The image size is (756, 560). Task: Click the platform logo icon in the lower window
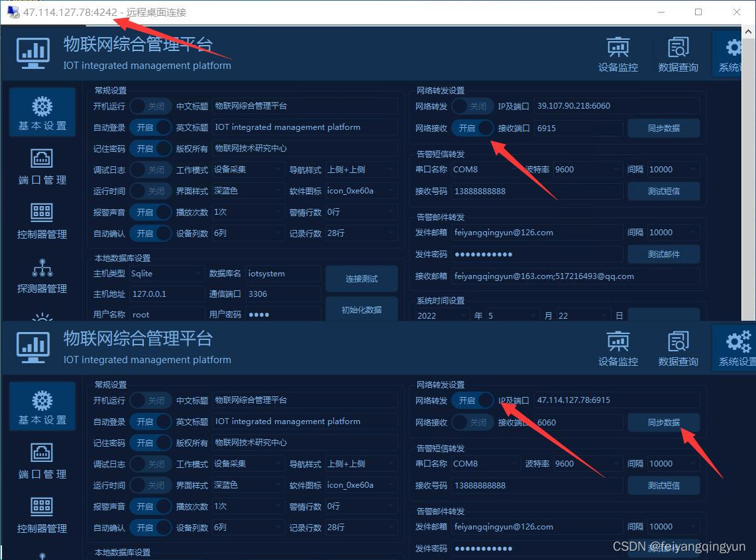(x=32, y=347)
